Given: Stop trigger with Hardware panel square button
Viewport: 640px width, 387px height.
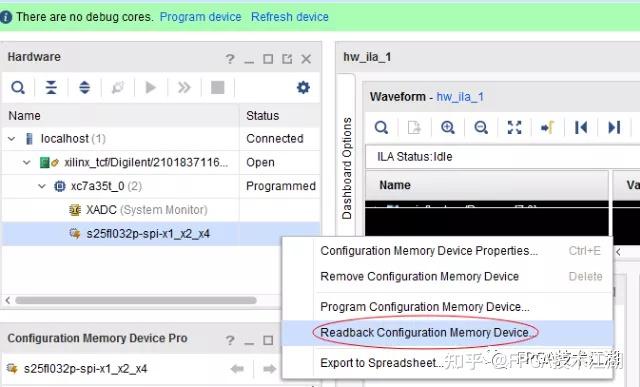Looking at the screenshot, I should tap(217, 87).
